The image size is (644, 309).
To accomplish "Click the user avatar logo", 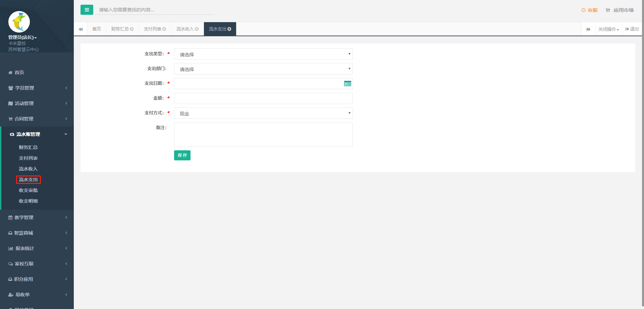I will point(19,22).
